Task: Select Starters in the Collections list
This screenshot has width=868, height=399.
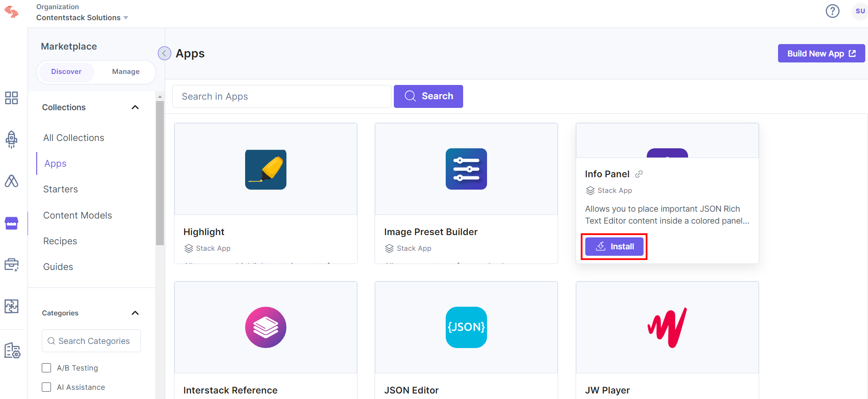Action: [x=60, y=189]
